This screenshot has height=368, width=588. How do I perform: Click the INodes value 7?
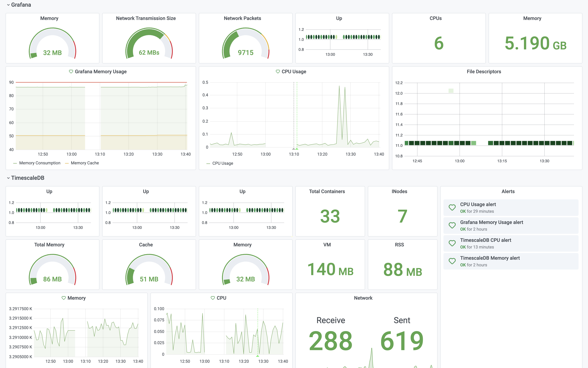[x=402, y=216]
